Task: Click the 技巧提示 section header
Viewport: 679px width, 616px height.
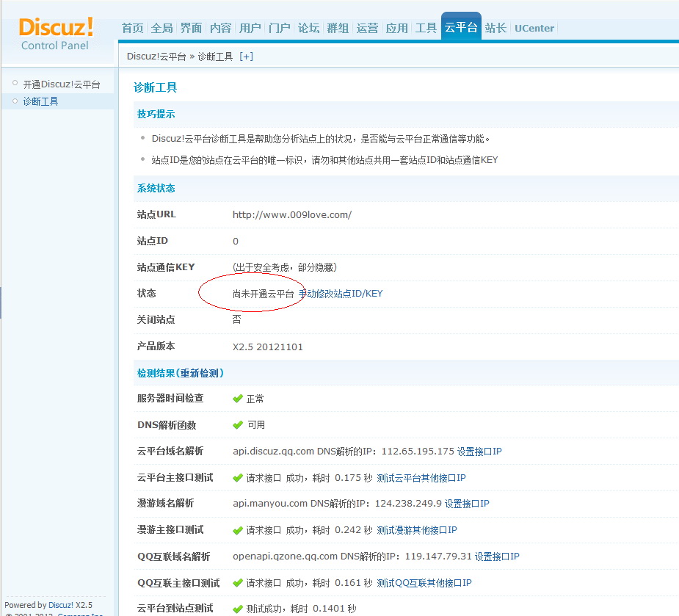Action: tap(156, 114)
